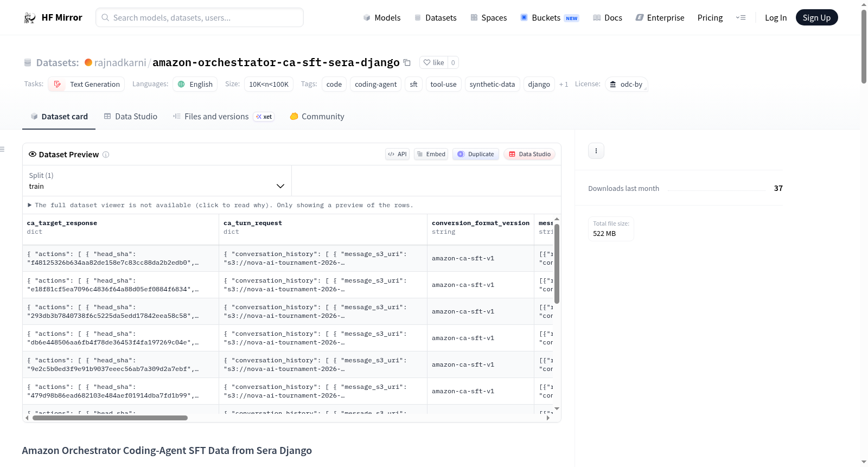Viewport: 868px width, 467px height.
Task: Click the cell containing head_sha e18f81cf5ea7096c
Action: tap(120, 285)
